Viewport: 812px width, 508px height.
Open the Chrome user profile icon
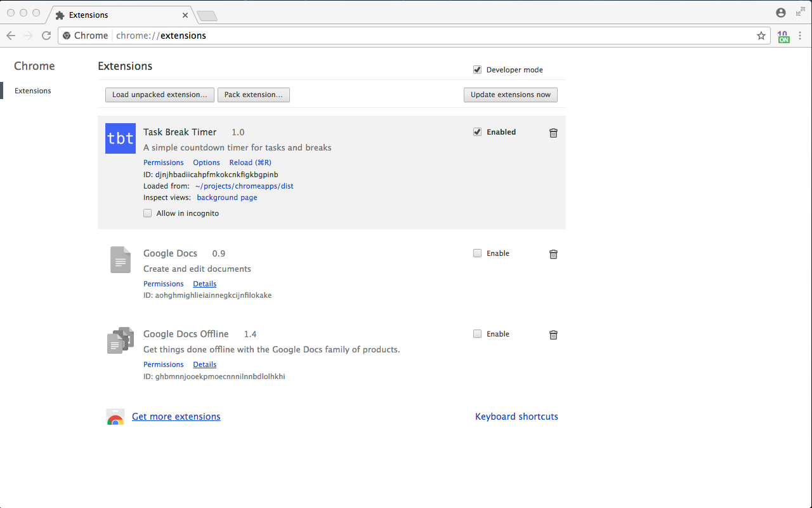point(781,13)
